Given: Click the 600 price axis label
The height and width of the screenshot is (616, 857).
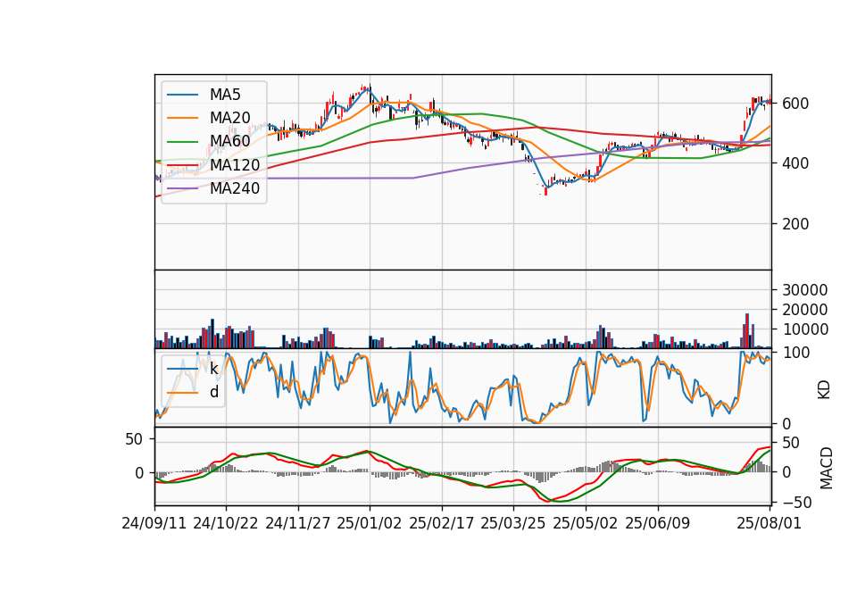Looking at the screenshot, I should (795, 104).
